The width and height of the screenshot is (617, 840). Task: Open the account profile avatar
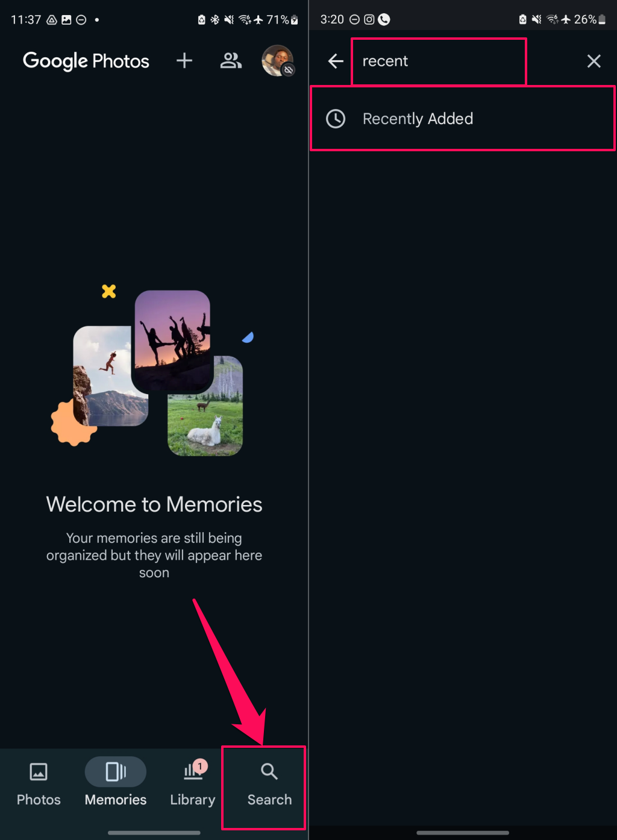click(278, 60)
